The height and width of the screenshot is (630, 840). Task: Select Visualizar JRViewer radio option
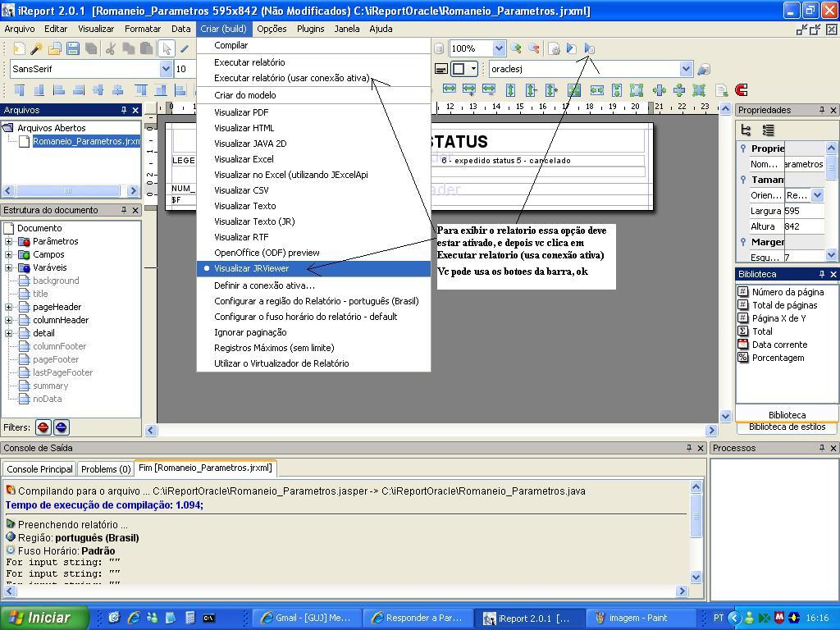click(x=313, y=268)
